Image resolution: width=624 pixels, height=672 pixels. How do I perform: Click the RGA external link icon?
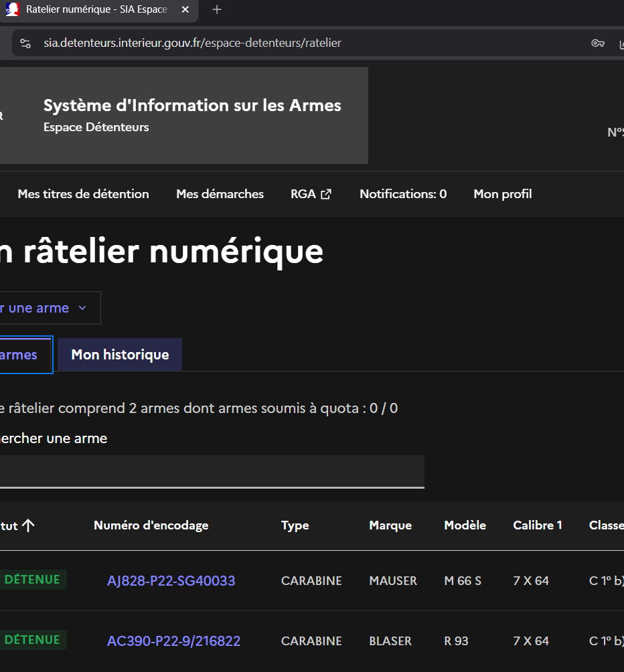(326, 194)
